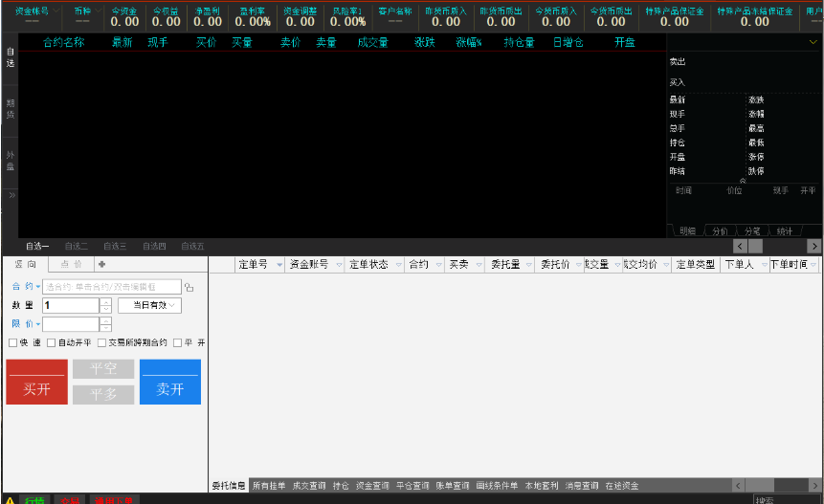The height and width of the screenshot is (504, 824).
Task: Open the 合约 label dropdown arrow
Action: coord(37,287)
